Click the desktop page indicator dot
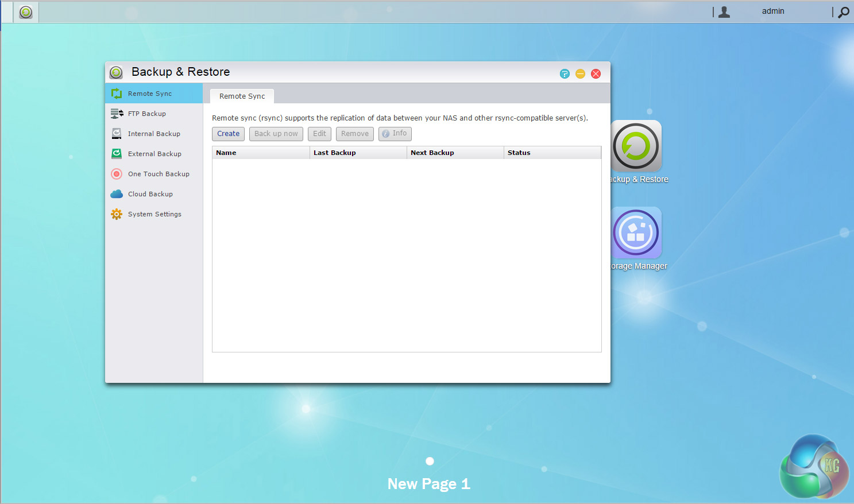Screen dimensions: 854x504 [x=430, y=461]
